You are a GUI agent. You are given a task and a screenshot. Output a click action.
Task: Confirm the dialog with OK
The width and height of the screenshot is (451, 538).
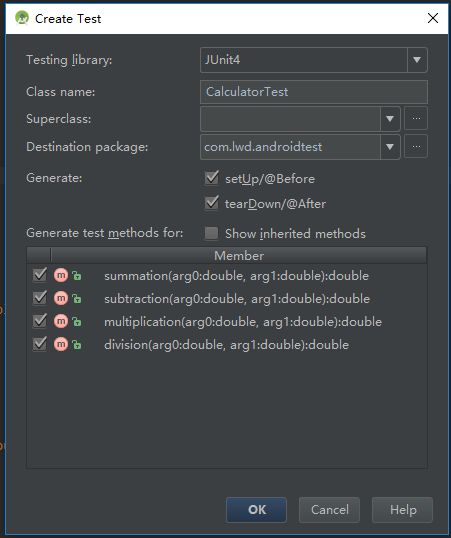pyautogui.click(x=256, y=510)
